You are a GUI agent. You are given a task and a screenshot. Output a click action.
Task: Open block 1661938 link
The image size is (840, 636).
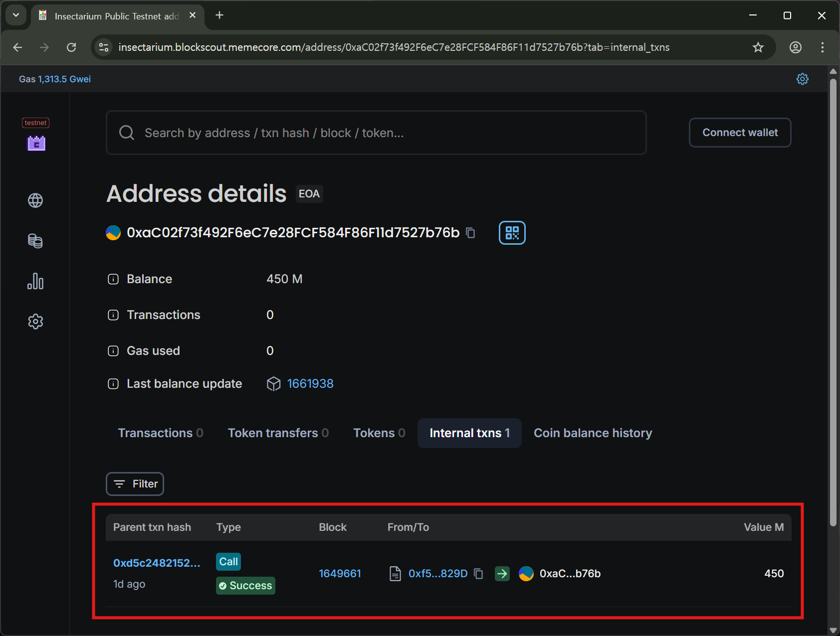(310, 384)
